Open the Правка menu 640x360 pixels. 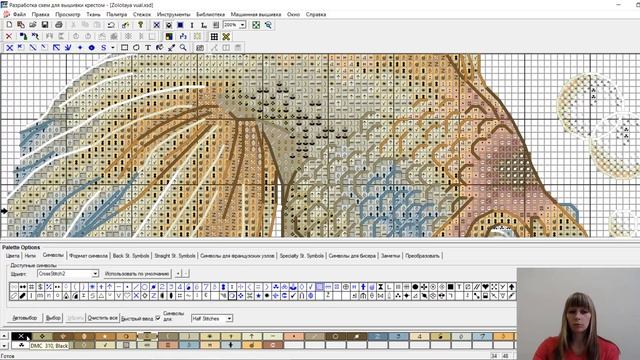[40, 14]
